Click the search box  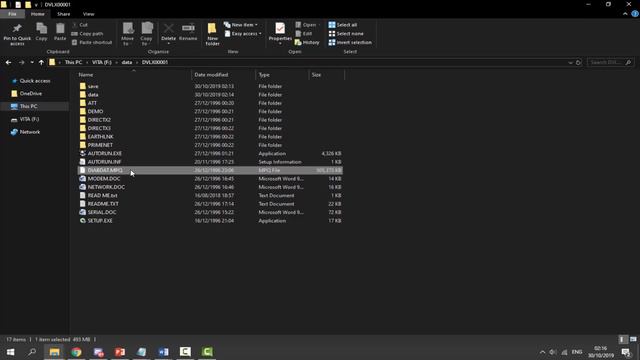click(610, 62)
